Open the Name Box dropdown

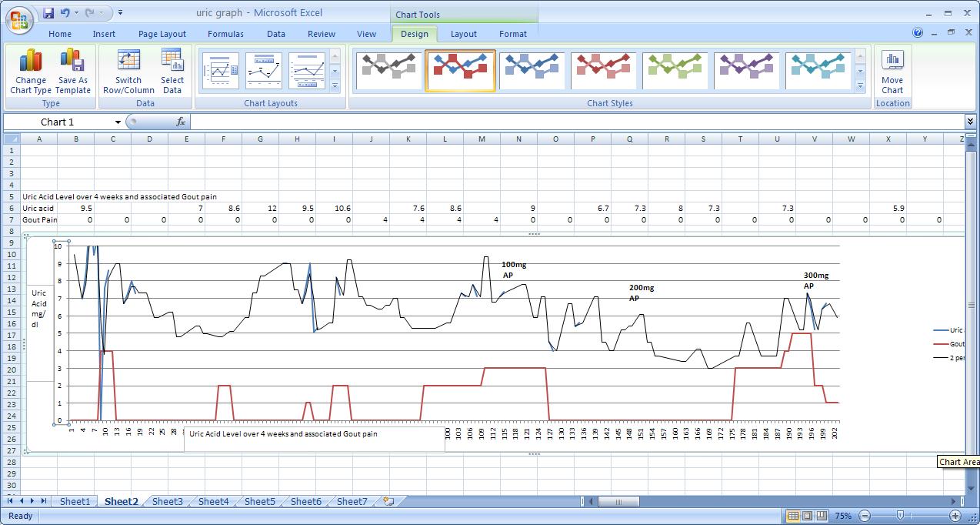[118, 122]
